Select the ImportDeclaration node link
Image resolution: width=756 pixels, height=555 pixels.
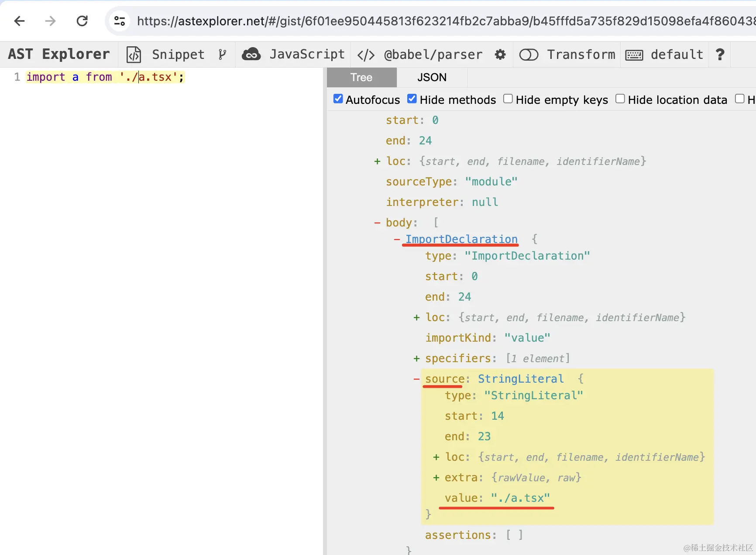click(460, 239)
